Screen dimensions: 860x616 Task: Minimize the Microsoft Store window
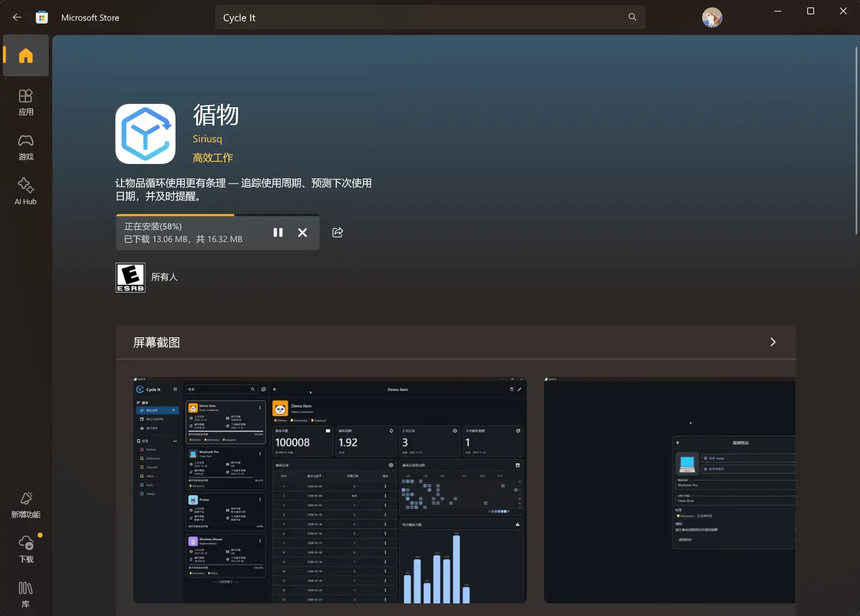pyautogui.click(x=778, y=11)
